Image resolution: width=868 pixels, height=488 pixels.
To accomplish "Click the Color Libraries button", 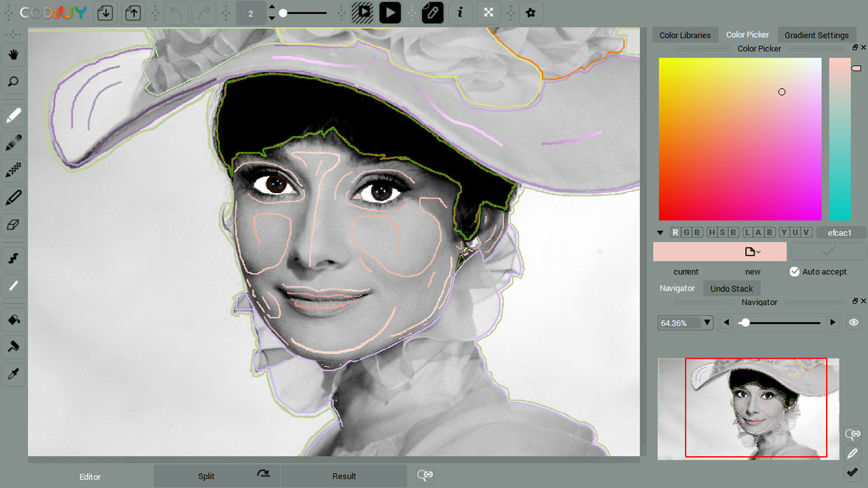I will click(x=685, y=35).
